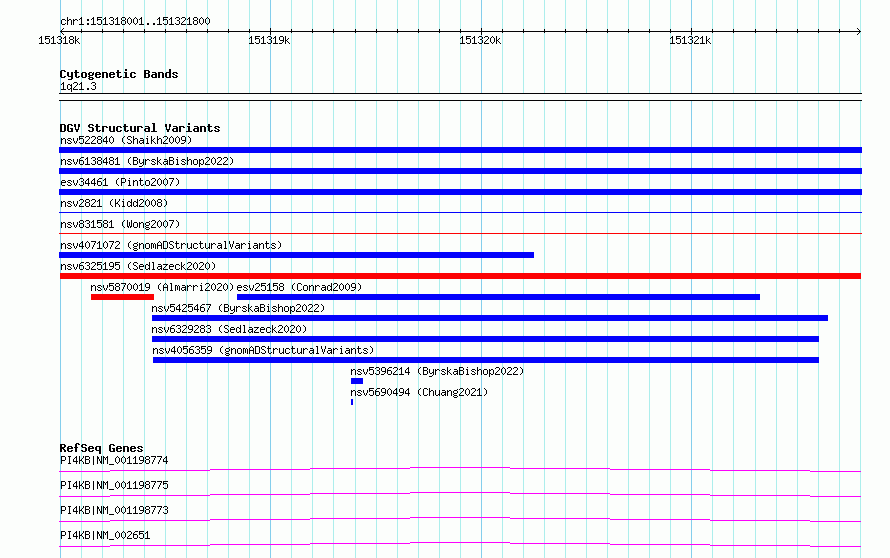Viewport: 890px width, 558px height.
Task: Select the blue bar under nsv6138481
Action: (460, 171)
